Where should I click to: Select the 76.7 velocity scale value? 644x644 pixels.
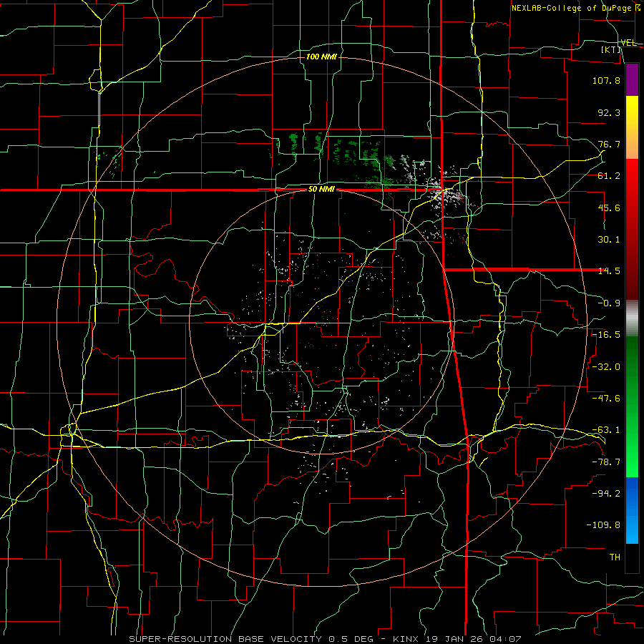click(x=609, y=144)
